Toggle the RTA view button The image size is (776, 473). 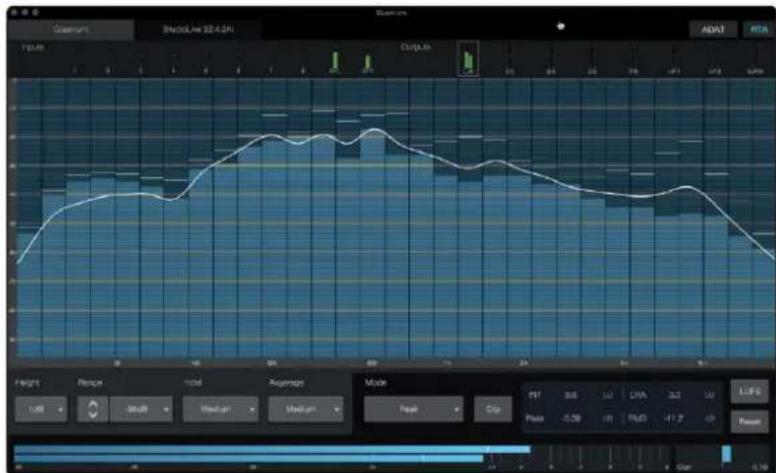click(758, 30)
